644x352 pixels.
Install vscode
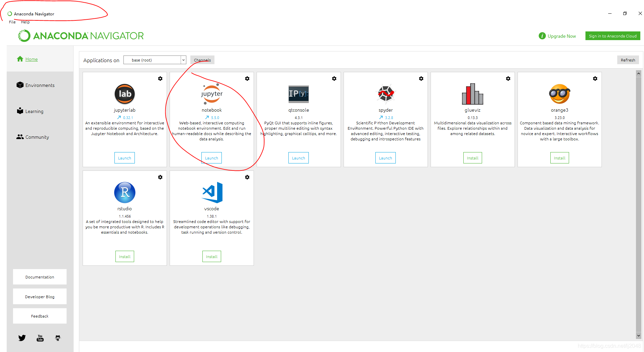(212, 257)
